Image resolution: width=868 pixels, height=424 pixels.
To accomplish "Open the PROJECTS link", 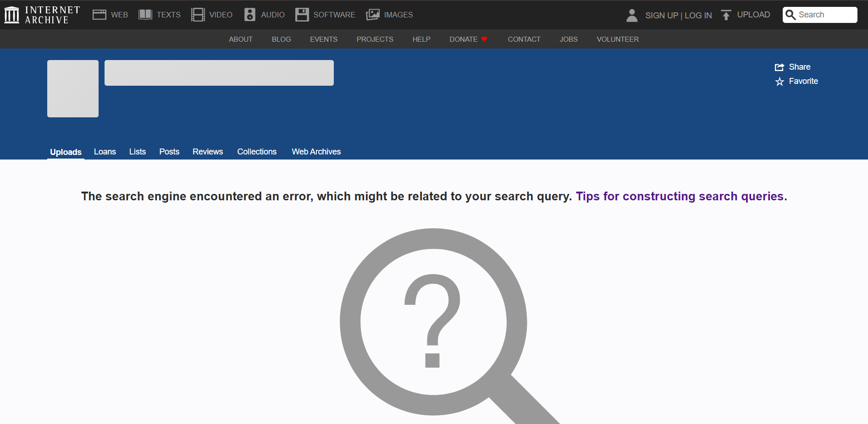I will 375,39.
